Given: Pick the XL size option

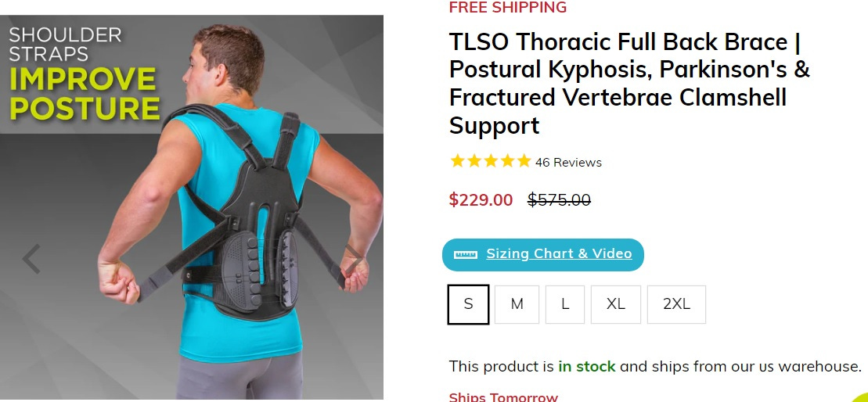Looking at the screenshot, I should 615,304.
